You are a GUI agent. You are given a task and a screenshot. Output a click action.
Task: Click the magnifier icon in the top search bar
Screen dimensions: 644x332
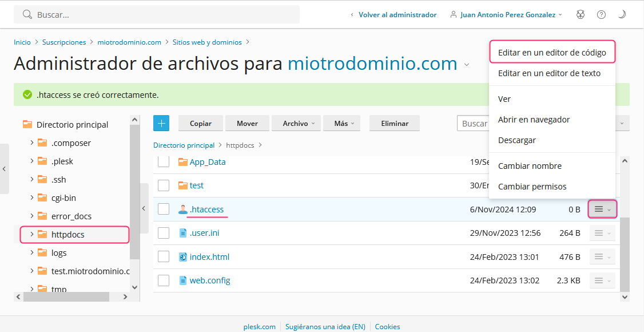point(27,15)
